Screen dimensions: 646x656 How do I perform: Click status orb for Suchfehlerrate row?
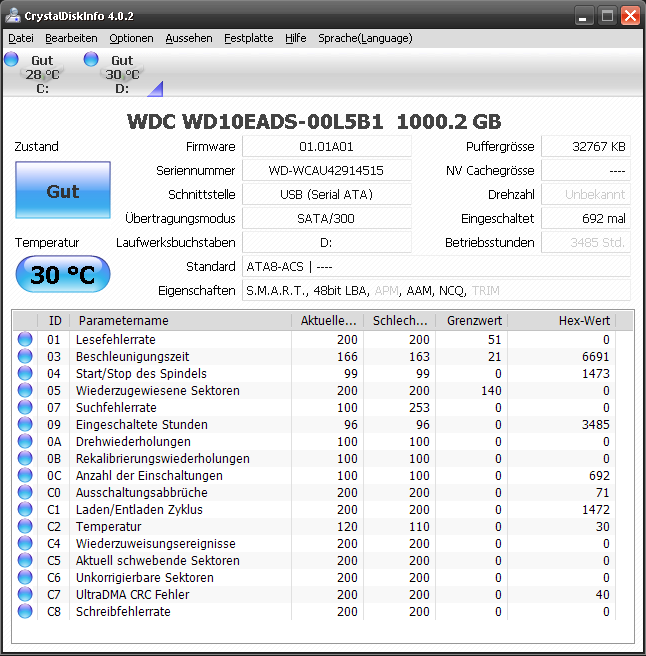[25, 407]
